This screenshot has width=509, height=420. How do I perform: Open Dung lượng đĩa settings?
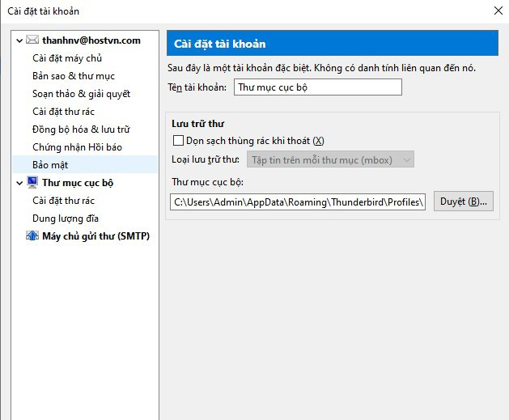coord(66,218)
